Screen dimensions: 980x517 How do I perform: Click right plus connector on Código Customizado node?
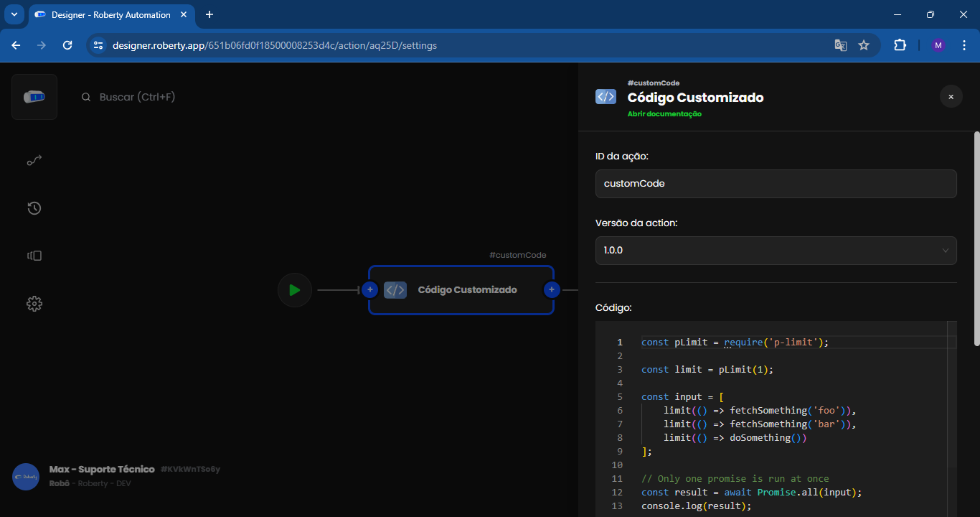[x=552, y=290]
